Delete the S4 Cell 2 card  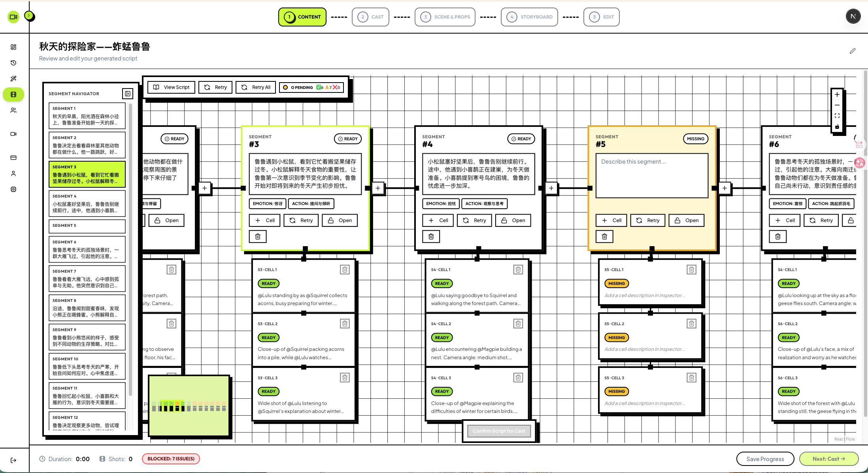pyautogui.click(x=518, y=324)
